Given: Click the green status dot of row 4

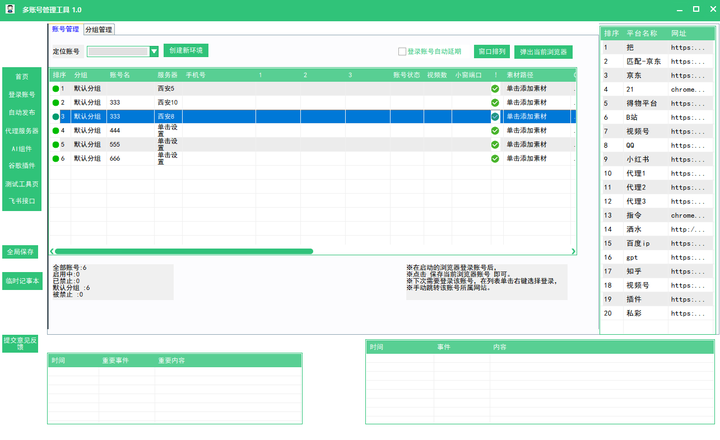Looking at the screenshot, I should (56, 130).
